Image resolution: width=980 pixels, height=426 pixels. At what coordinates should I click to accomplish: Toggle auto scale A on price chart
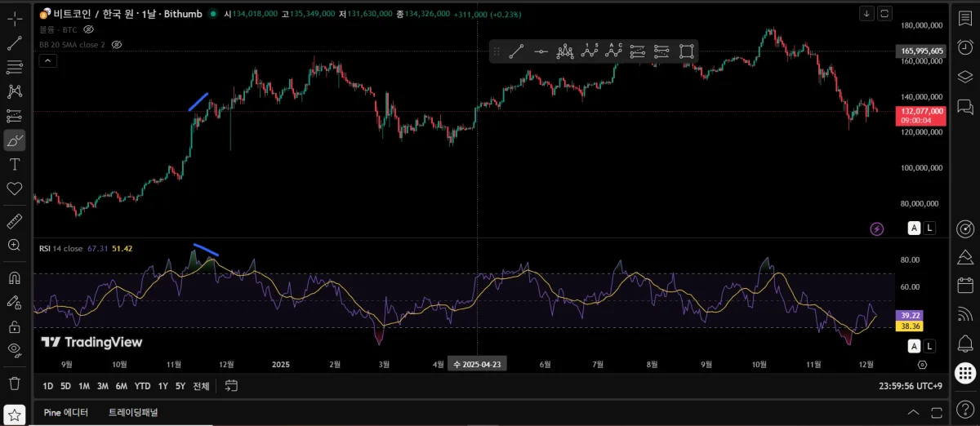coord(915,229)
